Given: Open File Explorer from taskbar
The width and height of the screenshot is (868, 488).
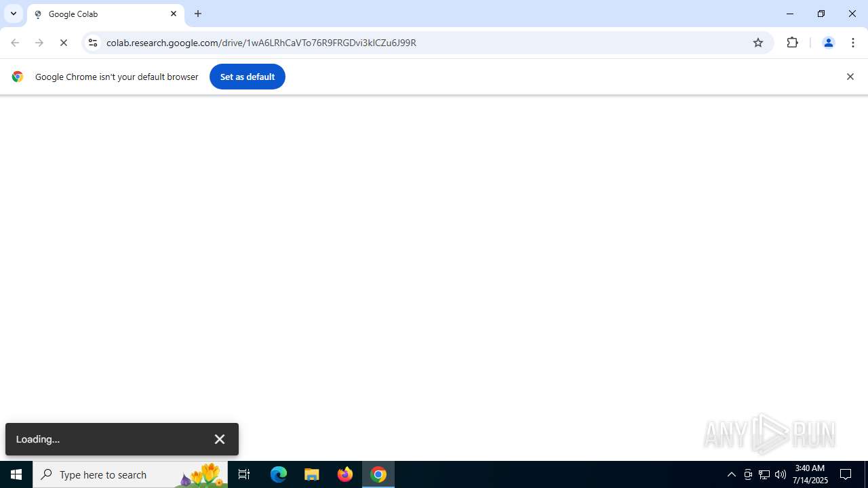Looking at the screenshot, I should tap(312, 474).
